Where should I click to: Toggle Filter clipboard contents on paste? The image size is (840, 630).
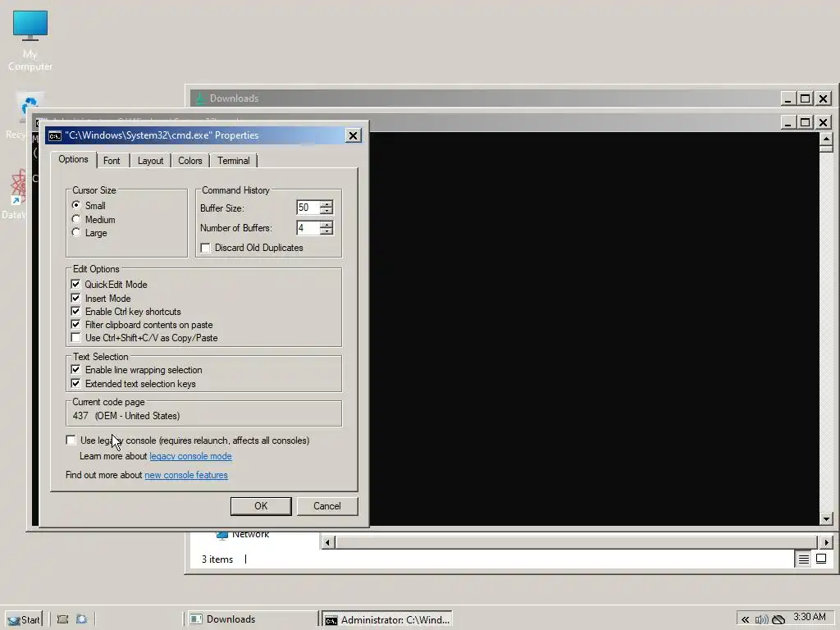(x=75, y=325)
